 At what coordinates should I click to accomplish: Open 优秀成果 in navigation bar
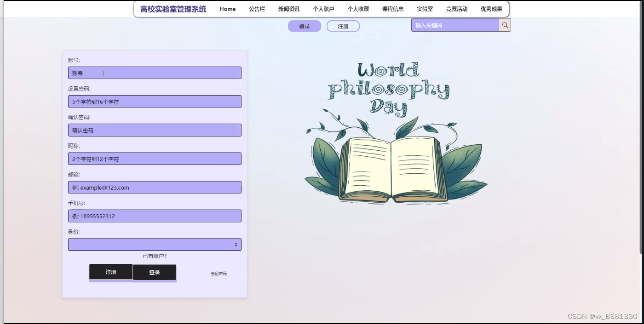[492, 9]
